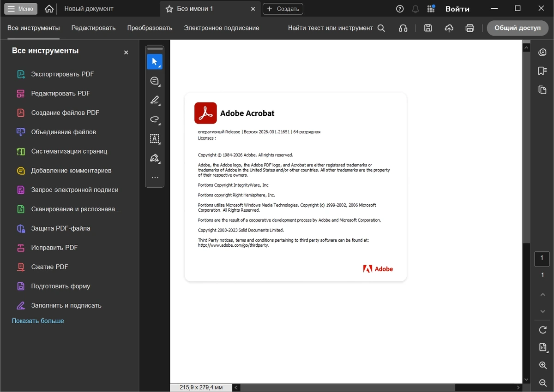Select the fountain pen sign tool
The height and width of the screenshot is (392, 554).
155,158
